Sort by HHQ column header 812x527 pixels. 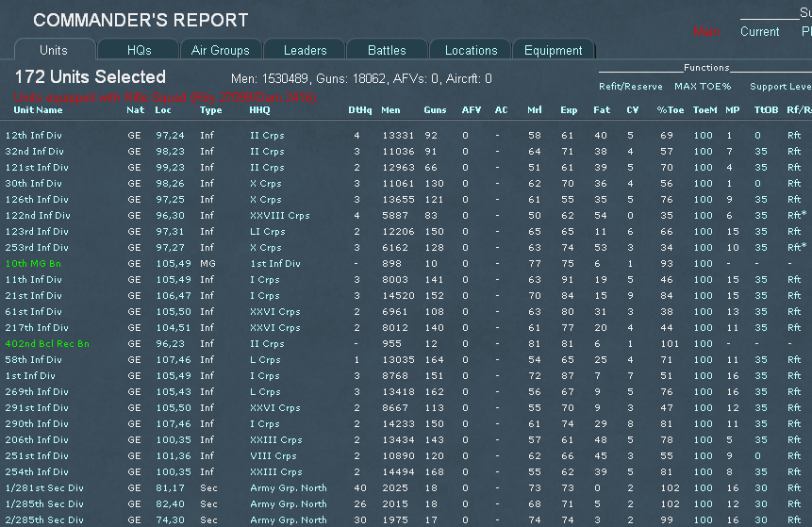259,109
